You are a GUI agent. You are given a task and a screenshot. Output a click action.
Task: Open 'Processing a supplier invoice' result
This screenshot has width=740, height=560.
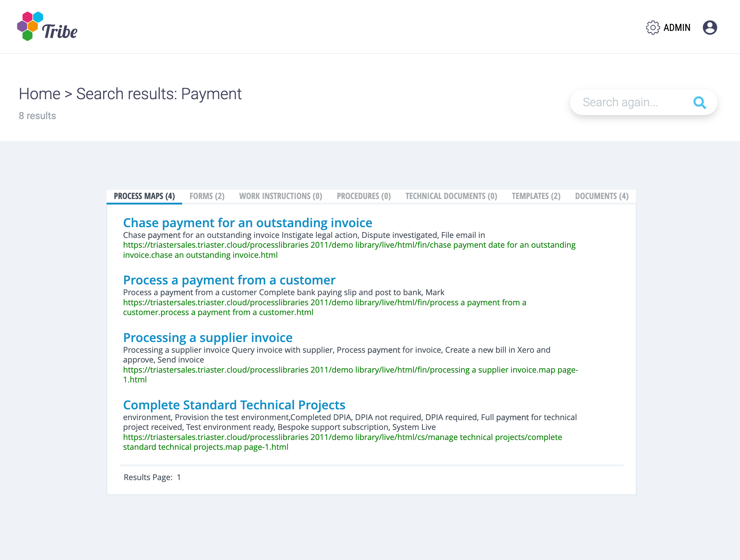(x=208, y=337)
